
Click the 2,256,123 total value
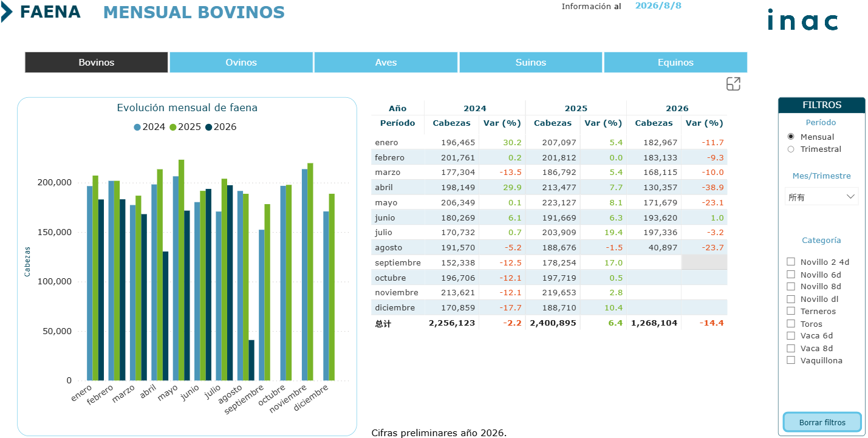(x=452, y=323)
